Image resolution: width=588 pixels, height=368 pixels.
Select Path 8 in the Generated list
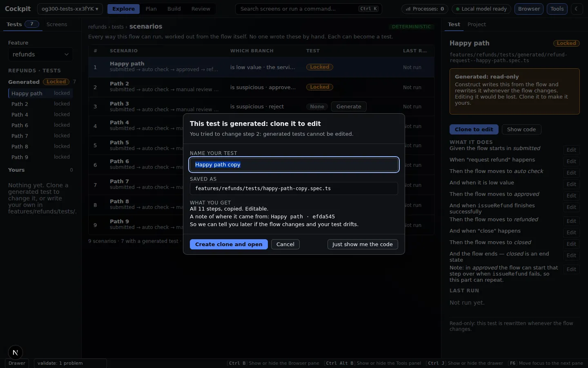[x=40, y=146]
